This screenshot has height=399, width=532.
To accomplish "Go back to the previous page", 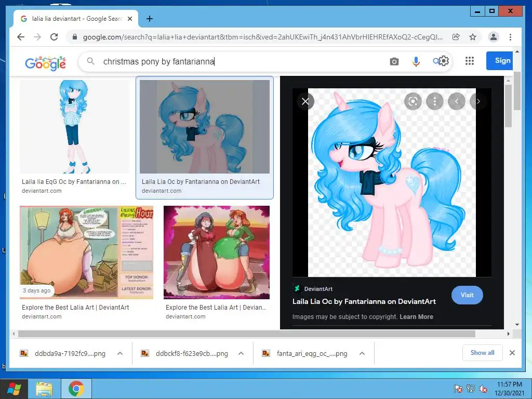I will (21, 37).
